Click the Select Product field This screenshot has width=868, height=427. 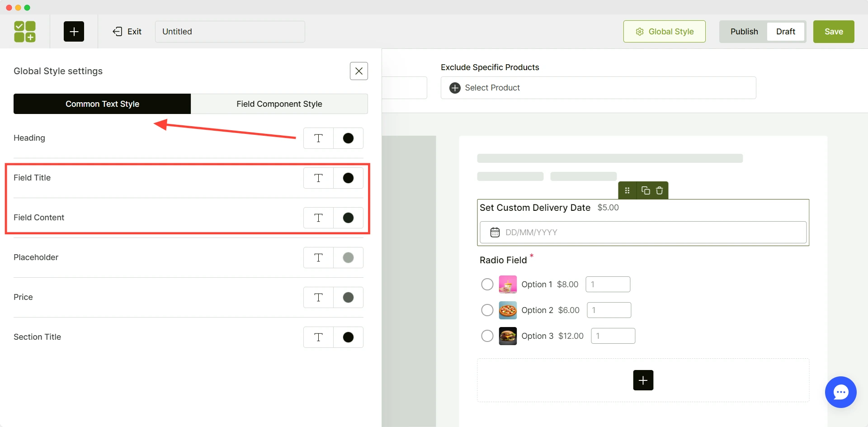[598, 88]
